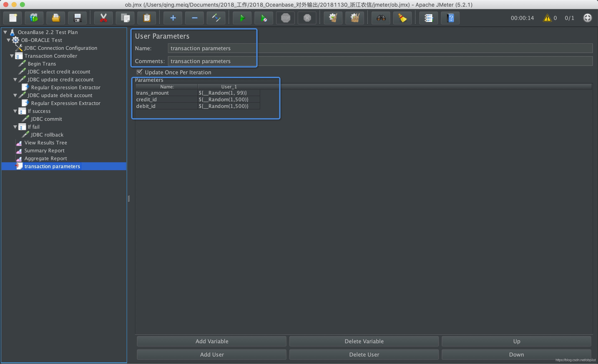Image resolution: width=598 pixels, height=364 pixels.
Task: Select transaction parameters tree node
Action: tap(52, 166)
